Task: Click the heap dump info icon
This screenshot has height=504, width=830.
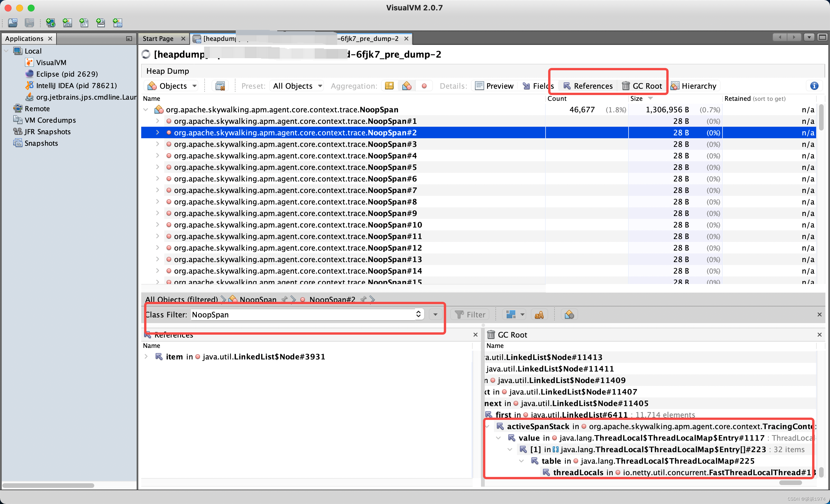Action: pyautogui.click(x=814, y=86)
